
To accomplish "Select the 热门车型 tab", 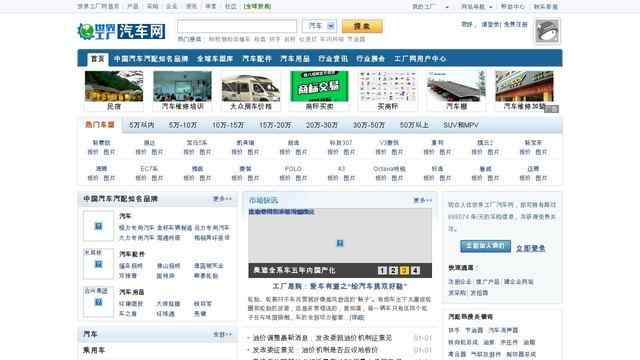I will [x=100, y=125].
